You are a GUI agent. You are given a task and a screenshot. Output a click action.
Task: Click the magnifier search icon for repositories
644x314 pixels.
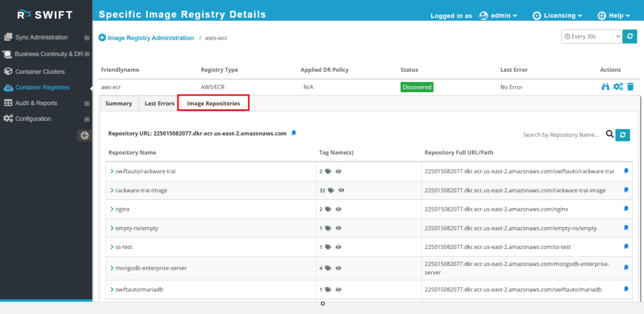coord(609,134)
